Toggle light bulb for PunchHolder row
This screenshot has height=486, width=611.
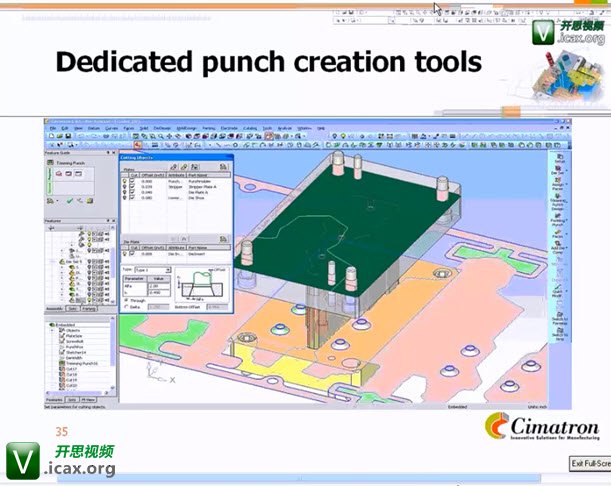[125, 182]
